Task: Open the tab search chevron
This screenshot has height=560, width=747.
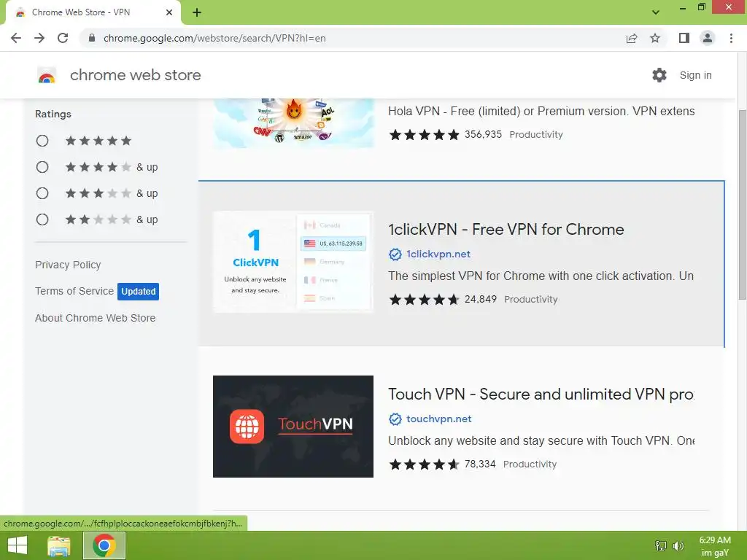Action: 656,12
